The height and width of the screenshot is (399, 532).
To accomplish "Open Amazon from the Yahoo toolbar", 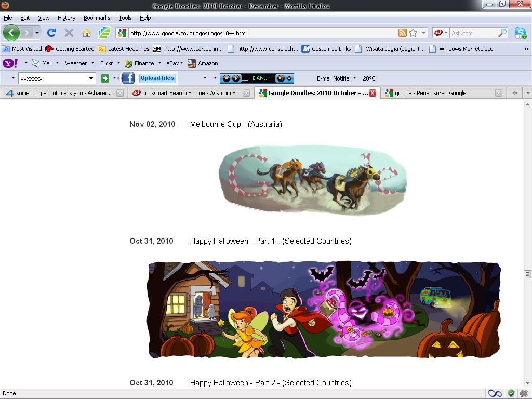I will [x=203, y=63].
